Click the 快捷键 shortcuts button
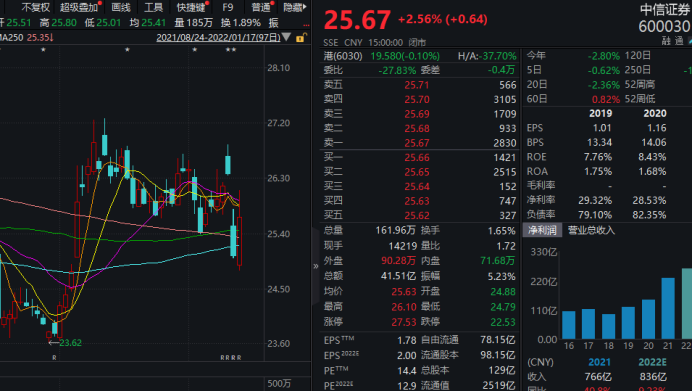The width and height of the screenshot is (693, 391). [x=191, y=7]
